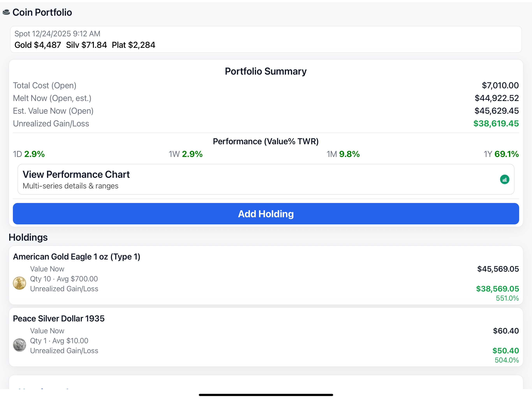Click the Holdings section heading
This screenshot has height=399, width=532.
[28, 237]
